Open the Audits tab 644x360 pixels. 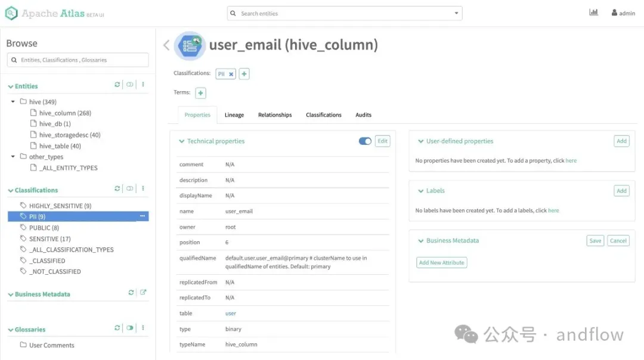point(363,115)
